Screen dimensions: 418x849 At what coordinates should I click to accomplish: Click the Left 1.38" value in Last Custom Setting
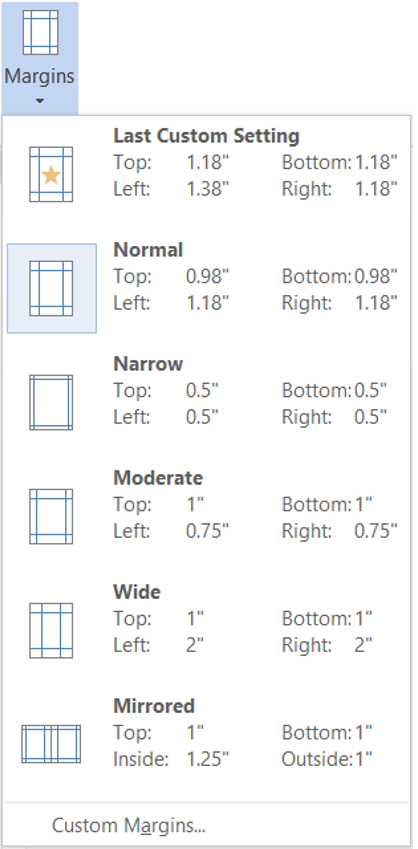[207, 189]
